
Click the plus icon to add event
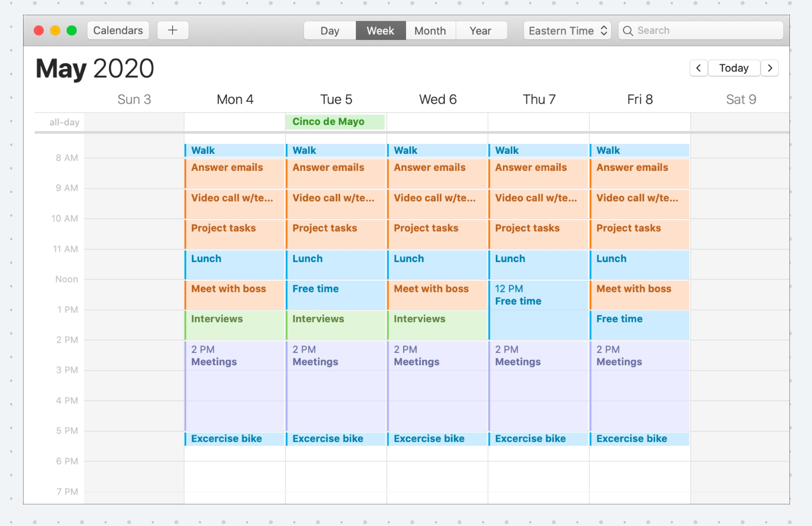click(x=173, y=30)
